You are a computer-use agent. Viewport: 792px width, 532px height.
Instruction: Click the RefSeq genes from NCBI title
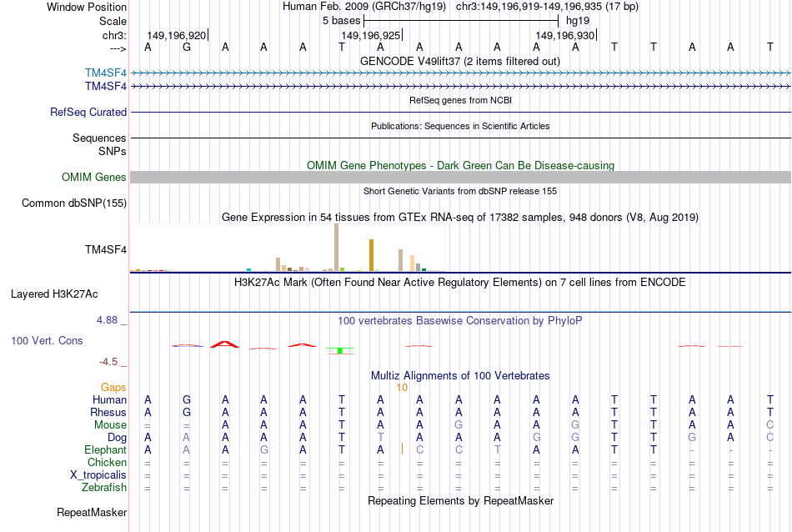pos(461,101)
